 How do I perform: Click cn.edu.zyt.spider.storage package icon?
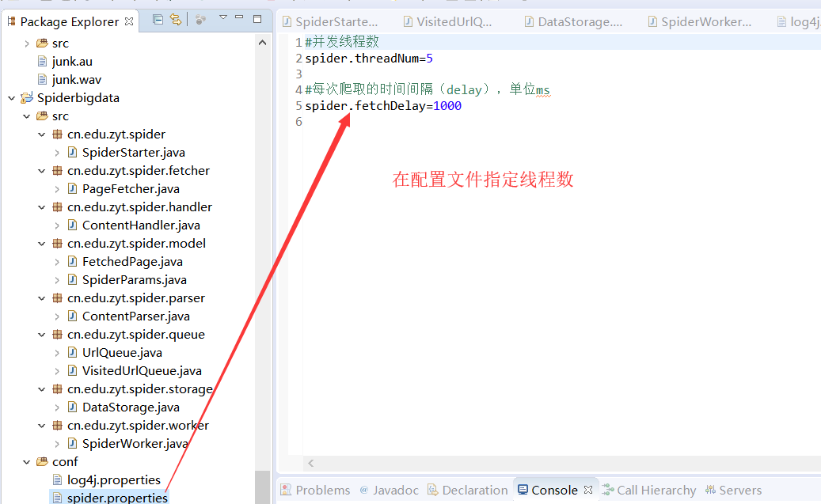coord(58,388)
